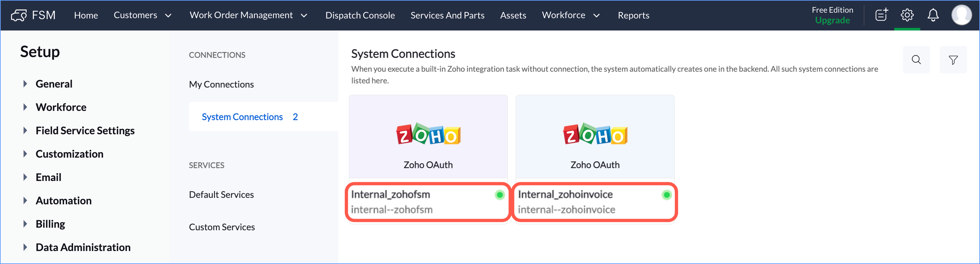Open My Connections link
The height and width of the screenshot is (264, 980).
pyautogui.click(x=221, y=84)
